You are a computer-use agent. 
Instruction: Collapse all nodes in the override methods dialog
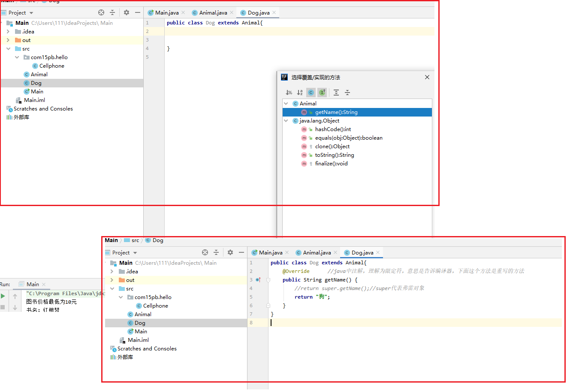click(347, 93)
